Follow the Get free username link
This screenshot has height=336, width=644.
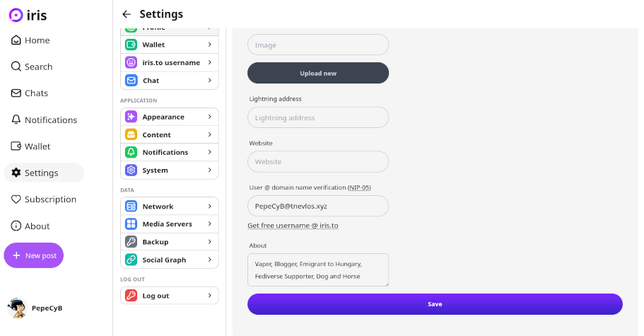(x=293, y=226)
